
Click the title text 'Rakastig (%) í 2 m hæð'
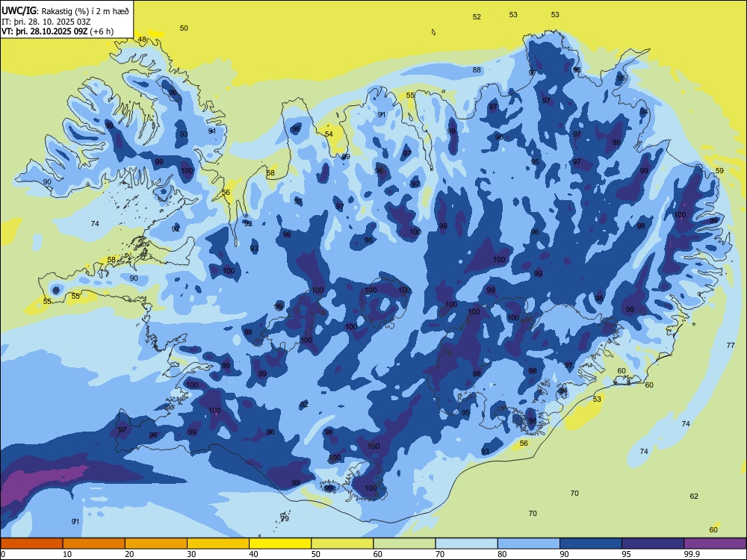pyautogui.click(x=85, y=11)
